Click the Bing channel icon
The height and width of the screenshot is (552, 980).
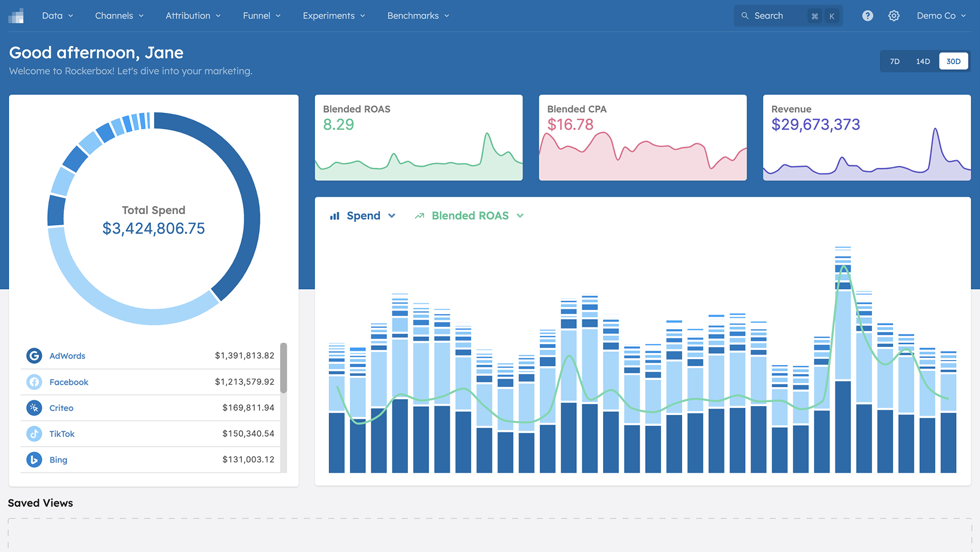[x=34, y=459]
